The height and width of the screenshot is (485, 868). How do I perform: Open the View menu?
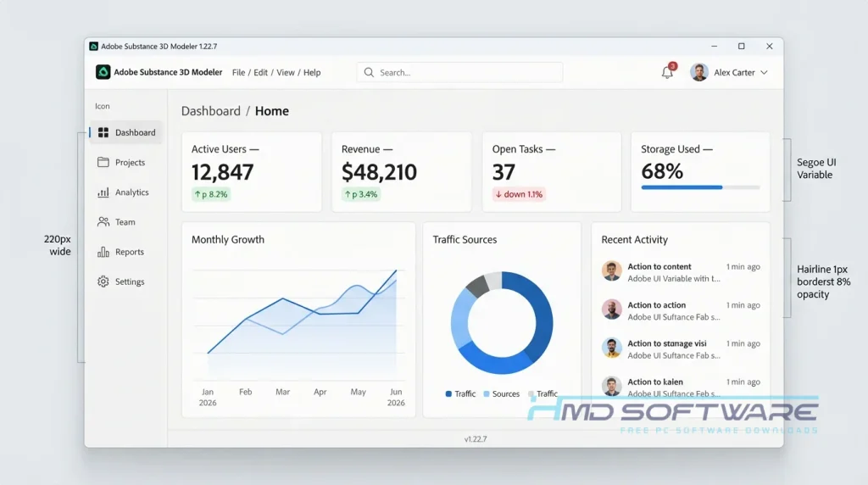pyautogui.click(x=286, y=73)
